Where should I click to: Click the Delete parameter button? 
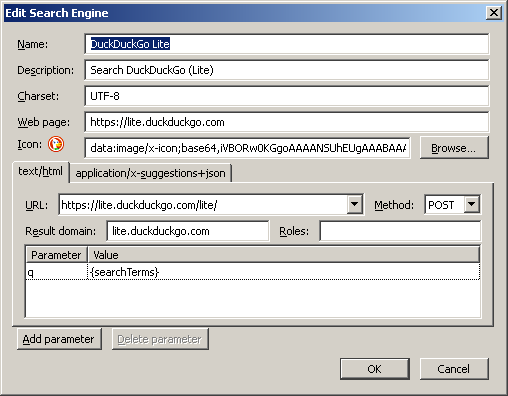160,339
